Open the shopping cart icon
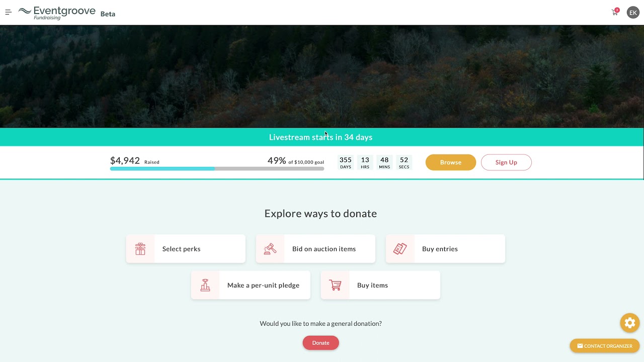Viewport: 644px width, 362px height. point(615,12)
